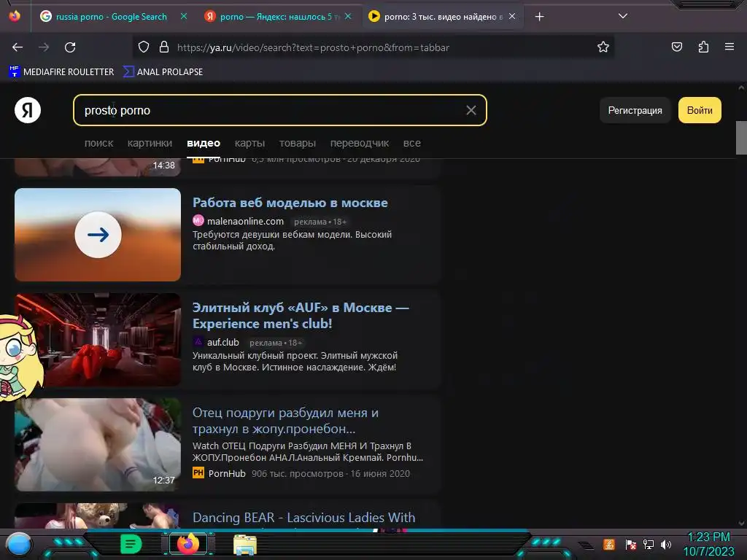Switch to the картинки tab
This screenshot has height=560, width=747.
click(150, 143)
